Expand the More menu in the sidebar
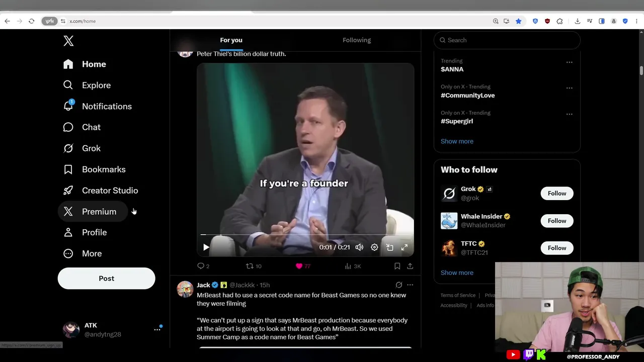The height and width of the screenshot is (362, 644). 82,253
